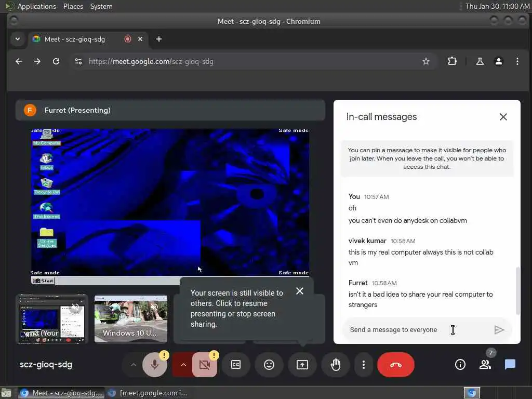Click Recycle Bin icon in shared screen

pyautogui.click(x=46, y=187)
